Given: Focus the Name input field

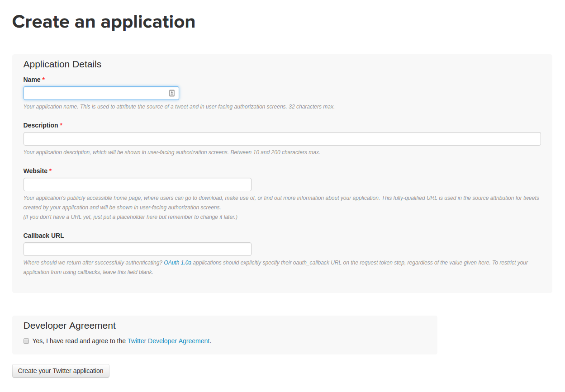Looking at the screenshot, I should point(95,93).
